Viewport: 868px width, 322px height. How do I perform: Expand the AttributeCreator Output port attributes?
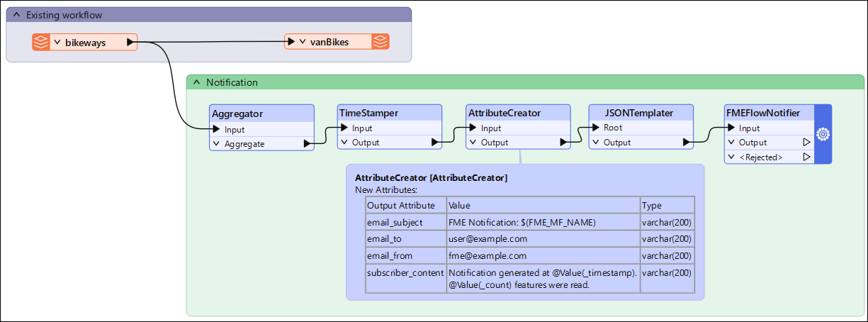pos(473,143)
